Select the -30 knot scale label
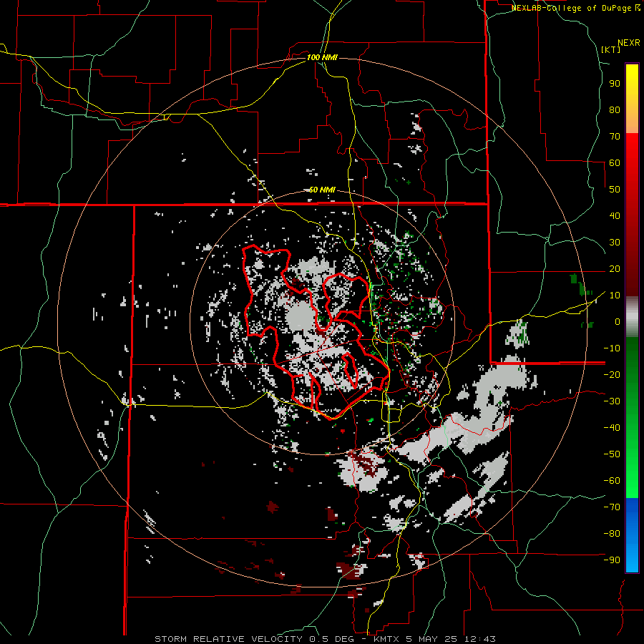This screenshot has width=644, height=644. (x=612, y=401)
